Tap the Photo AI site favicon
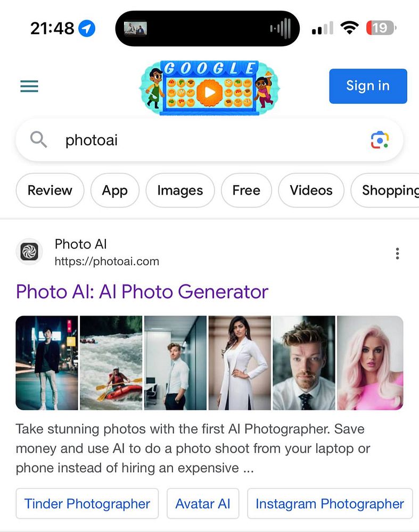419x532 pixels. coord(29,252)
